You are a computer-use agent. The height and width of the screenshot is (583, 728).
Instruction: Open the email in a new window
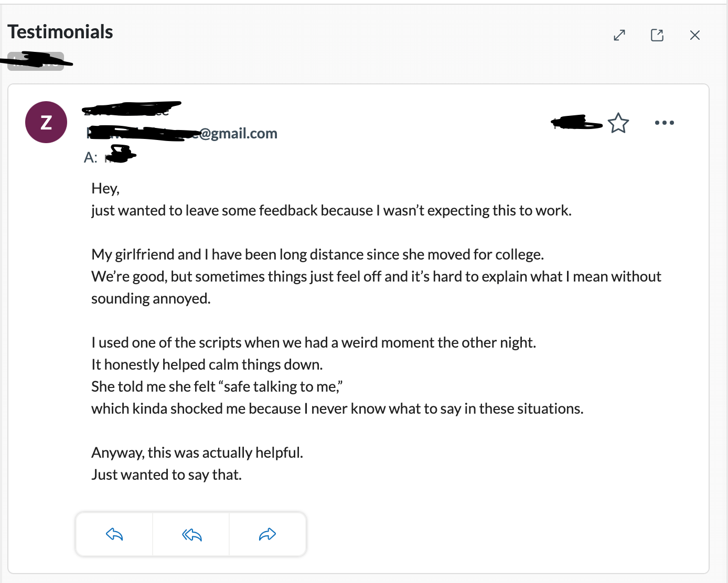657,35
